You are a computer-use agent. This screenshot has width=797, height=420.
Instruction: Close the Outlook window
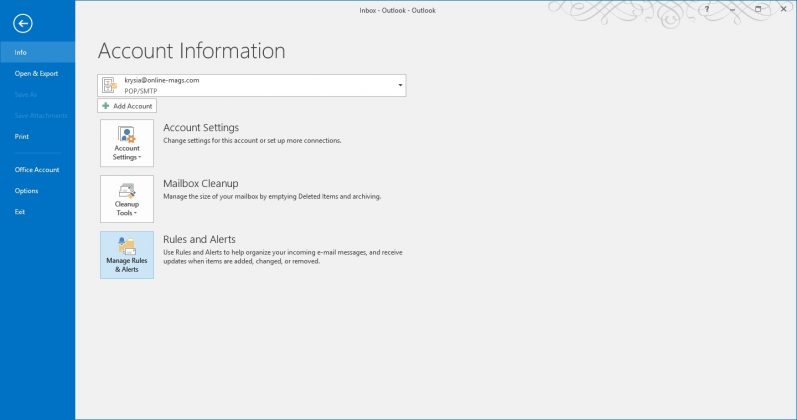click(783, 9)
